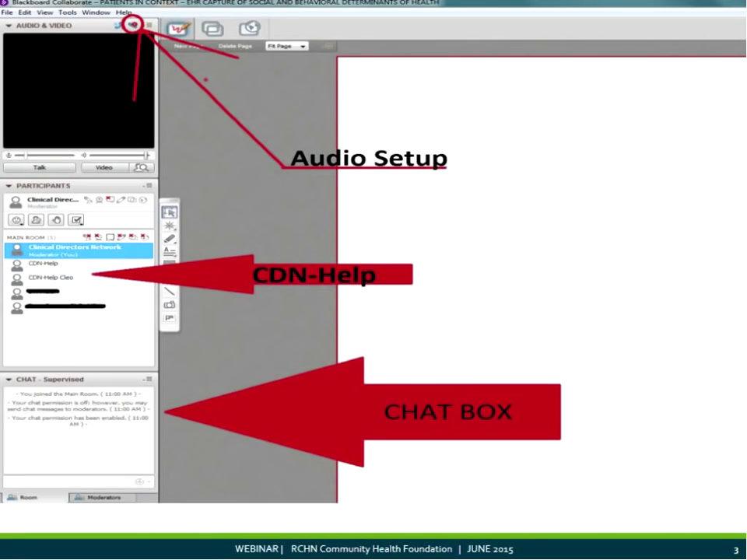Click the screenshot camera tool in palette
The image size is (747, 560).
(x=170, y=305)
